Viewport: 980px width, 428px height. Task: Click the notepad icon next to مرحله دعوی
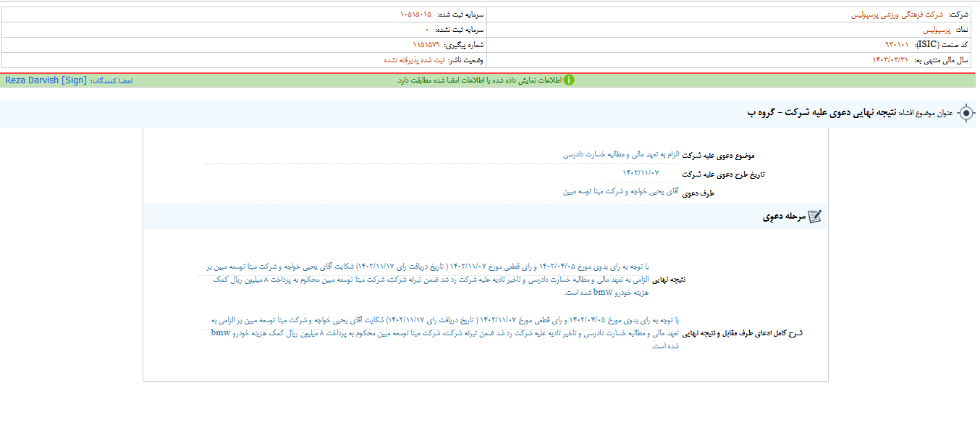click(814, 217)
